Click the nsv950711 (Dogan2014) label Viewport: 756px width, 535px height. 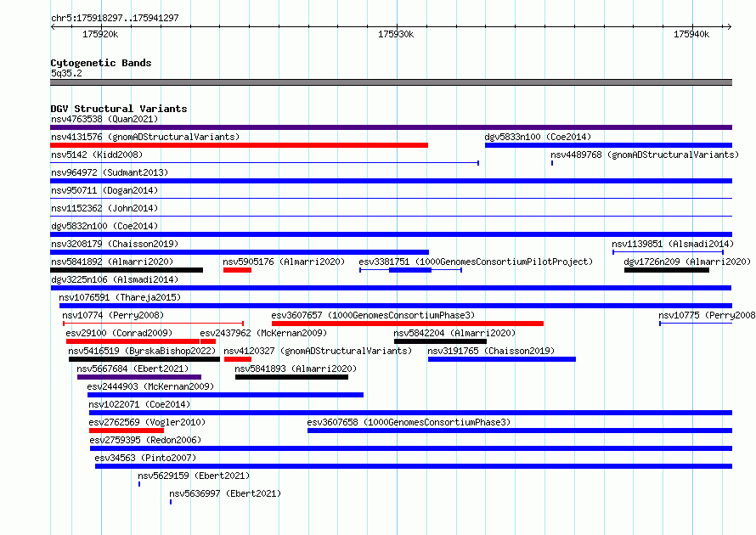pos(104,190)
